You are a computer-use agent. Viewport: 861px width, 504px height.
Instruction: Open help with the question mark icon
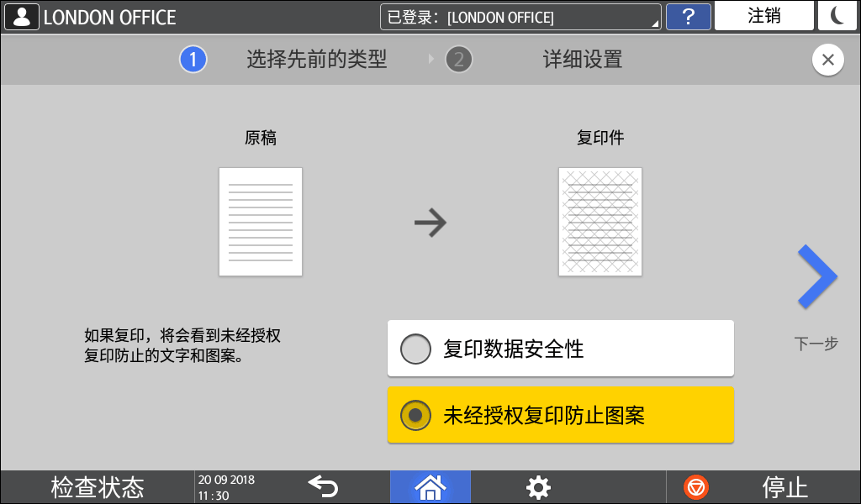pyautogui.click(x=689, y=17)
